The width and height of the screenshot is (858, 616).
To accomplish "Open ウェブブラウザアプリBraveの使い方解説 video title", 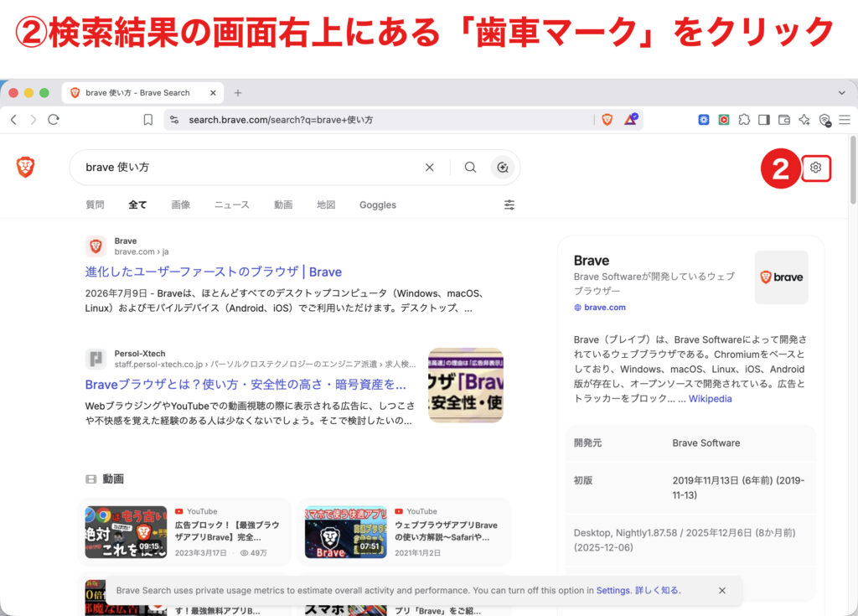I will (x=446, y=531).
